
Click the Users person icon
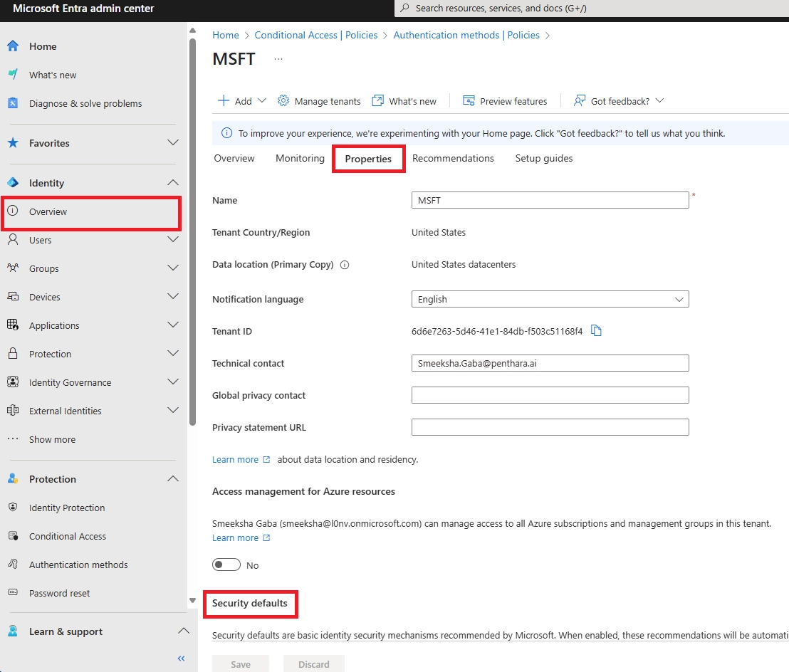[x=13, y=239]
